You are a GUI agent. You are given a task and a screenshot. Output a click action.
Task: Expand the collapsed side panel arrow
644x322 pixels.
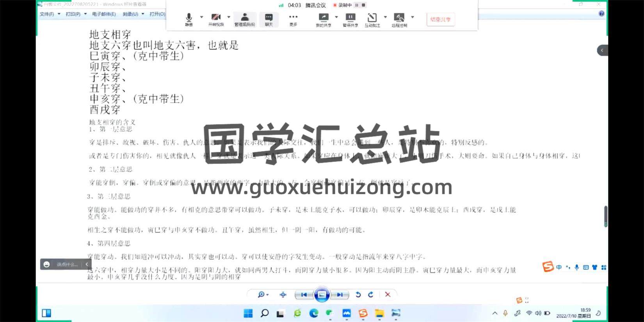[602, 50]
